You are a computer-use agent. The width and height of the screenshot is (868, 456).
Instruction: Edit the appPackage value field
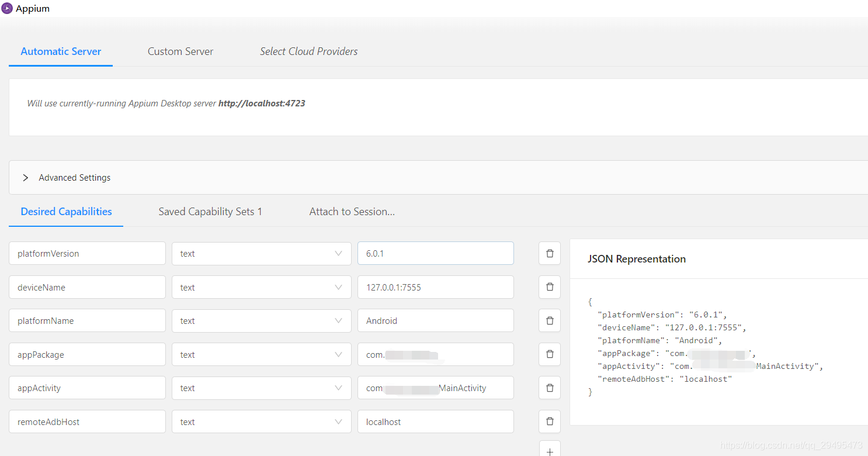(x=436, y=354)
